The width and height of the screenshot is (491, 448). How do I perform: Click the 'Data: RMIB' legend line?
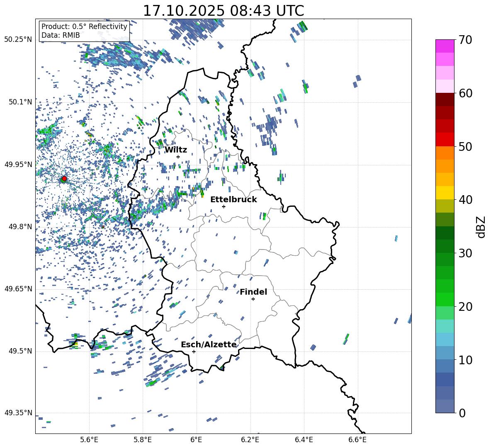61,35
